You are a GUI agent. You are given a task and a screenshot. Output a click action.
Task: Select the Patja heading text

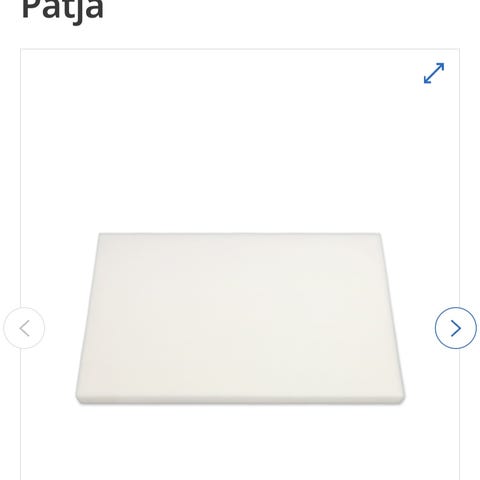[63, 10]
